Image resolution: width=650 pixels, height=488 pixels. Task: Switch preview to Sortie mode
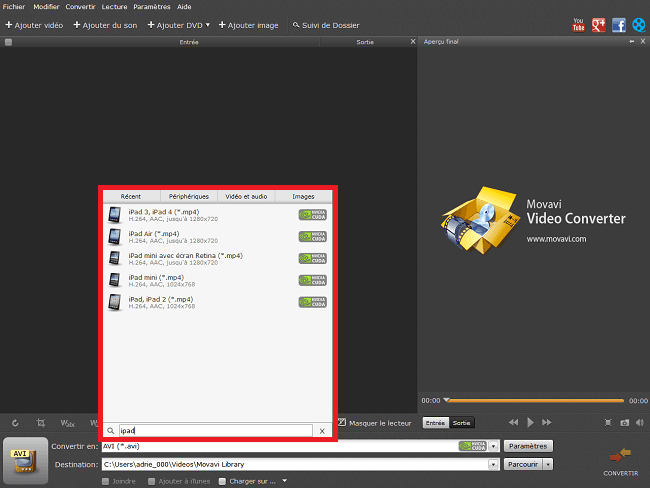click(x=461, y=423)
